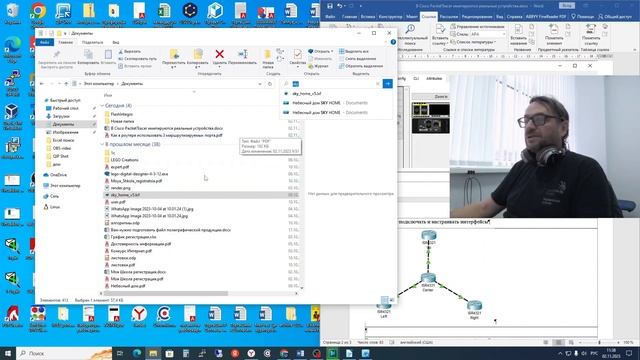Click the horizontal scrollbar in file list
This screenshot has height=360, width=640.
pos(165,293)
